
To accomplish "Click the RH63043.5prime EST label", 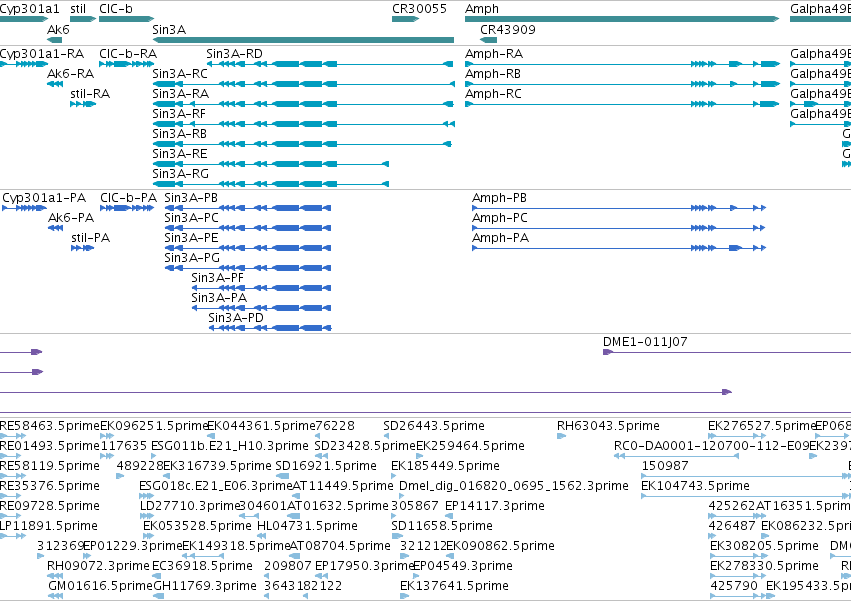I will point(608,426).
